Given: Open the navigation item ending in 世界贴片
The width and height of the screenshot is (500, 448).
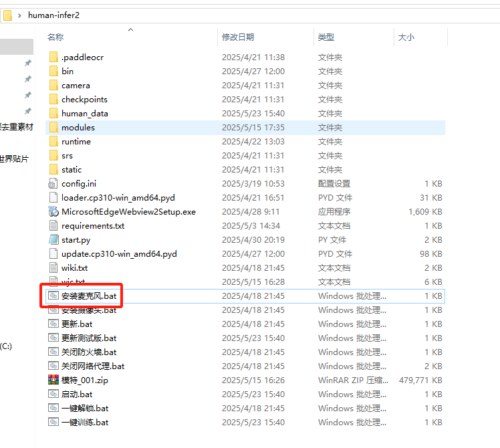Looking at the screenshot, I should pos(14,158).
